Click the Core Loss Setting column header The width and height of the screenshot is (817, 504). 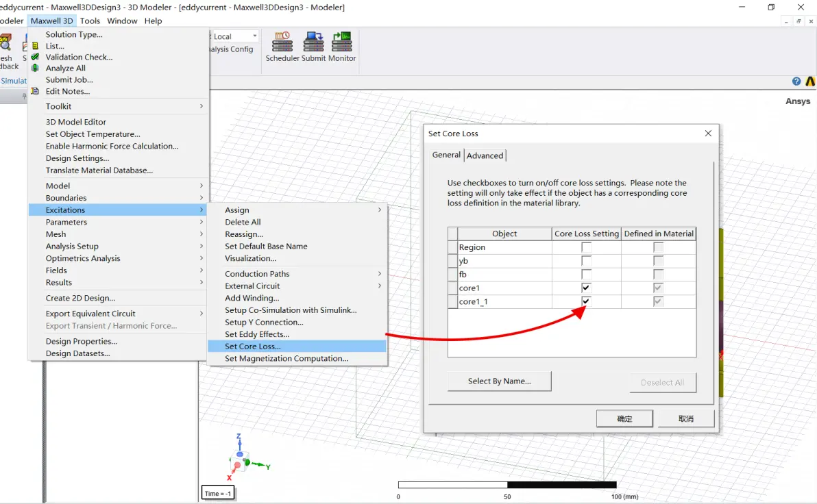pos(586,234)
